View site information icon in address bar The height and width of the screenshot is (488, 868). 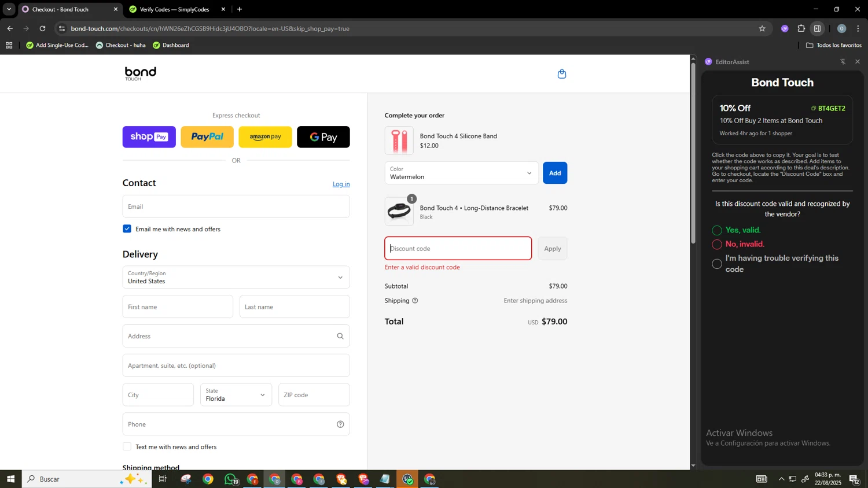(62, 28)
